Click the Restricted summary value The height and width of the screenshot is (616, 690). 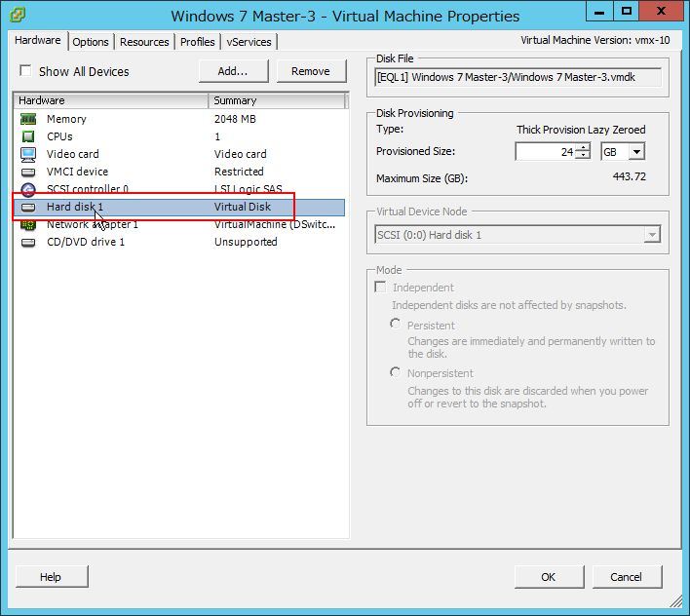click(239, 172)
